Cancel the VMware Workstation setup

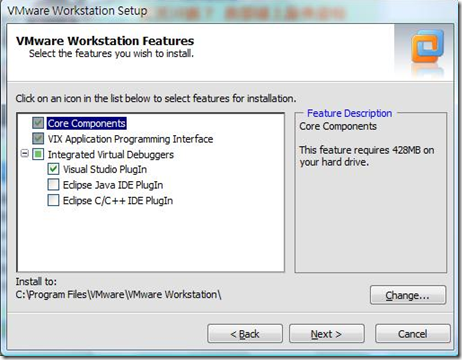click(x=413, y=334)
